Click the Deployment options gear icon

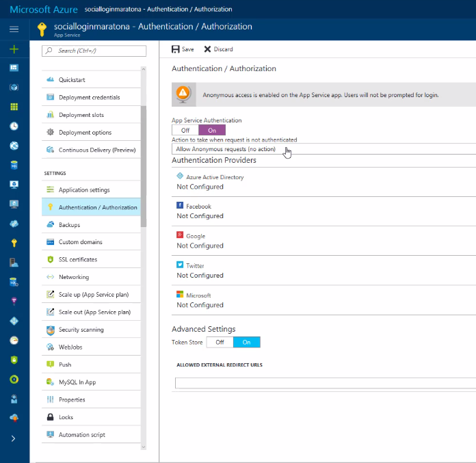coord(51,132)
